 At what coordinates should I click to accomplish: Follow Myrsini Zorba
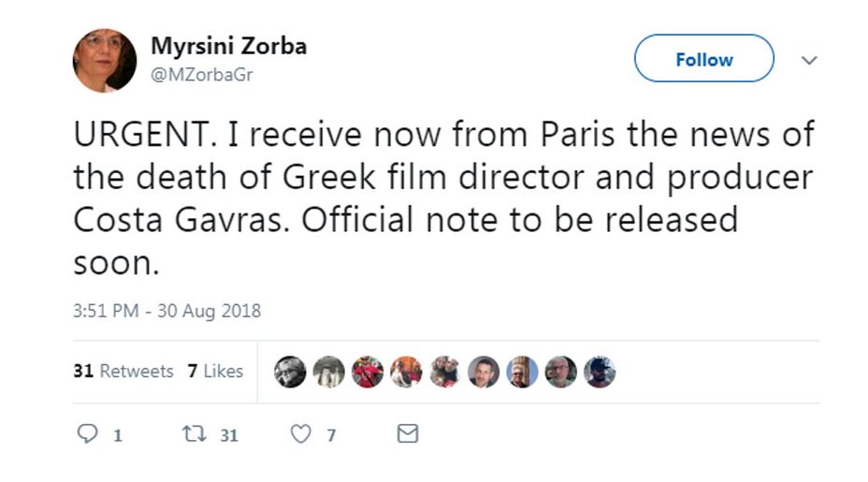[x=703, y=59]
